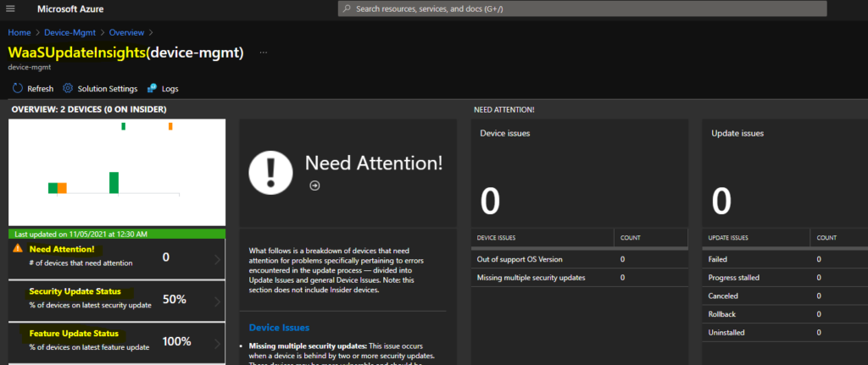Focus the Search resources input field
868x365 pixels.
(582, 8)
